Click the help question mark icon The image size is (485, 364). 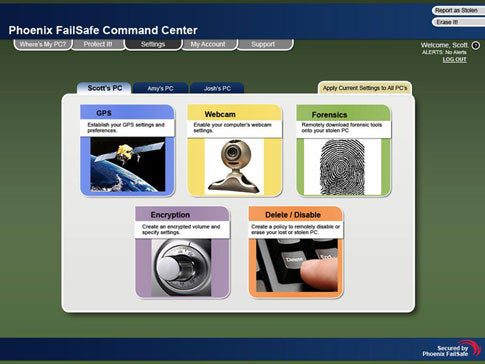(476, 45)
